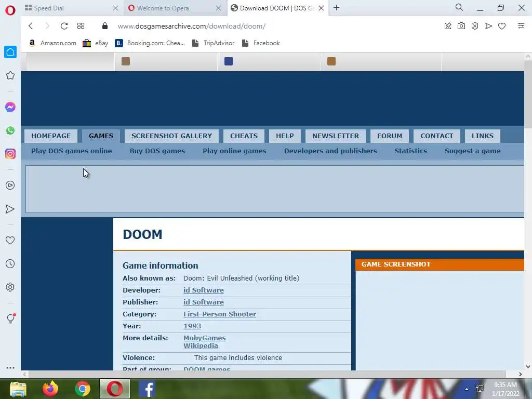Click the Opera menu logo
Viewport: 532px width, 399px height.
click(10, 10)
